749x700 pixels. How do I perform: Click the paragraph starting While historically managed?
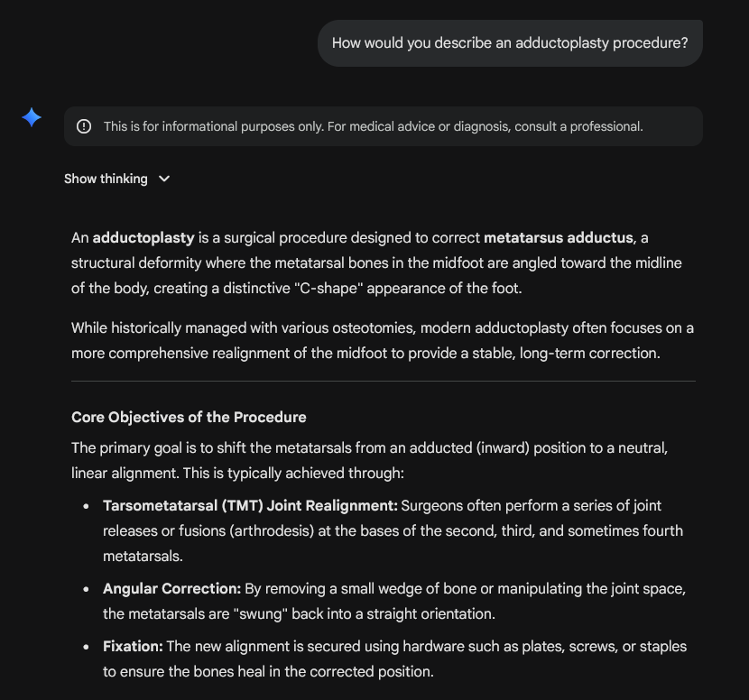[382, 340]
